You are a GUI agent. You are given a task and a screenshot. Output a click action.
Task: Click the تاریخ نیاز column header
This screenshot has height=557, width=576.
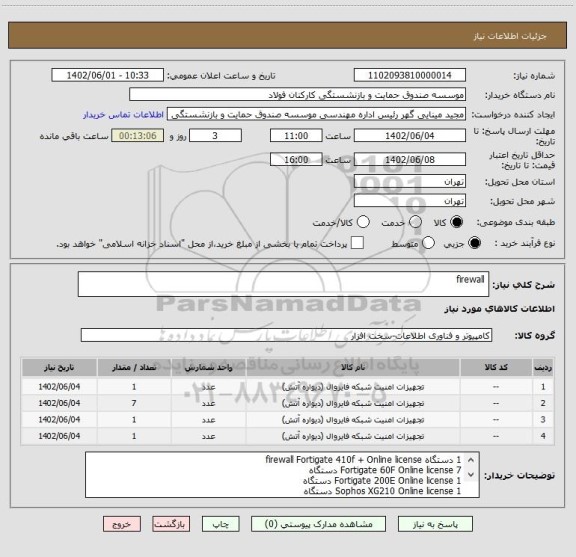[59, 367]
